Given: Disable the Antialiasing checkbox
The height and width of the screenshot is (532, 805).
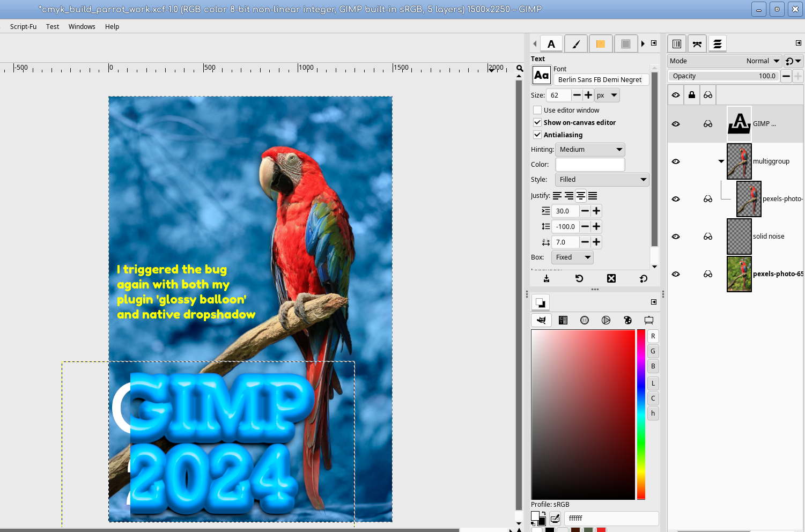Looking at the screenshot, I should [537, 135].
